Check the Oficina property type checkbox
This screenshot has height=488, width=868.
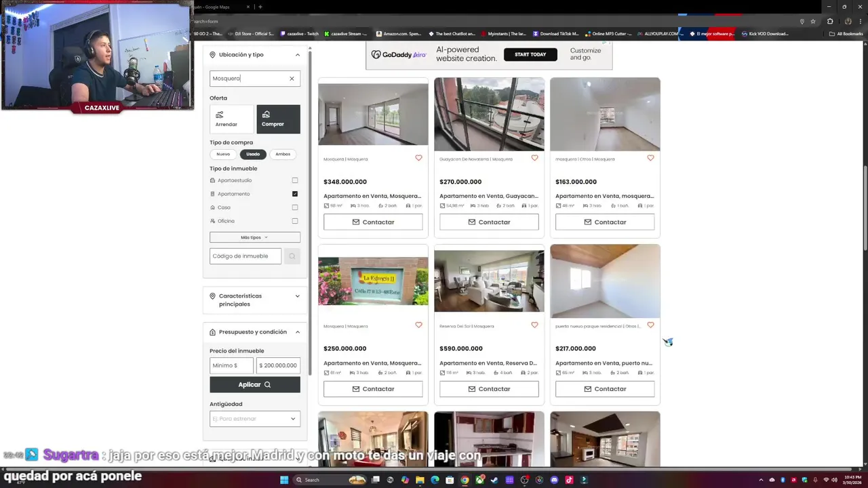click(x=295, y=221)
